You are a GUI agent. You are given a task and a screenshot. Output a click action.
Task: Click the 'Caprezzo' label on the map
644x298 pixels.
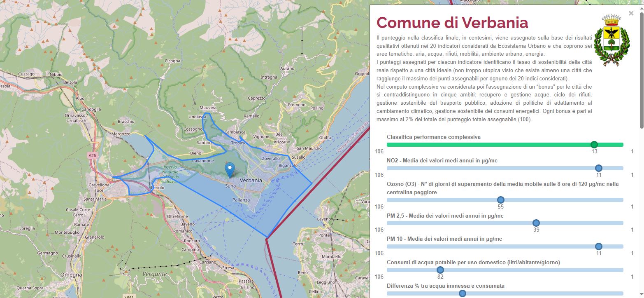(x=257, y=98)
